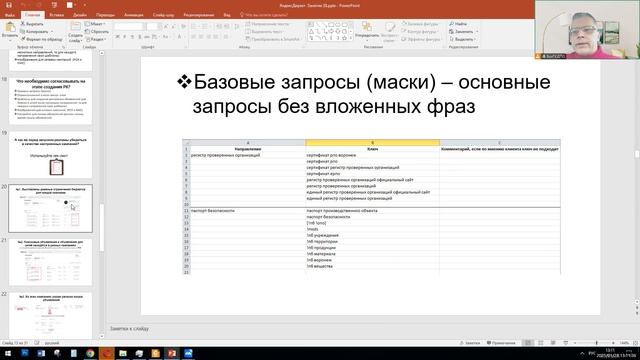Click the Paste (Вставить) clipboard icon

point(10,28)
